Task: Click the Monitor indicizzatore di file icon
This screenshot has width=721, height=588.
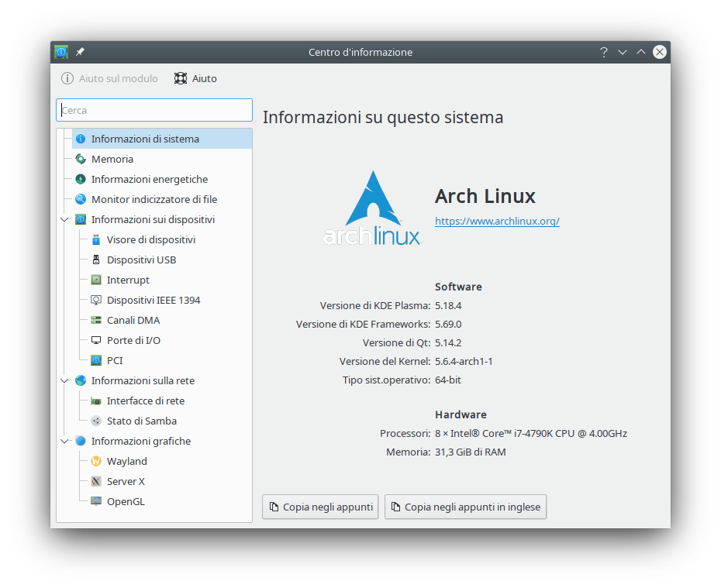Action: 81,199
